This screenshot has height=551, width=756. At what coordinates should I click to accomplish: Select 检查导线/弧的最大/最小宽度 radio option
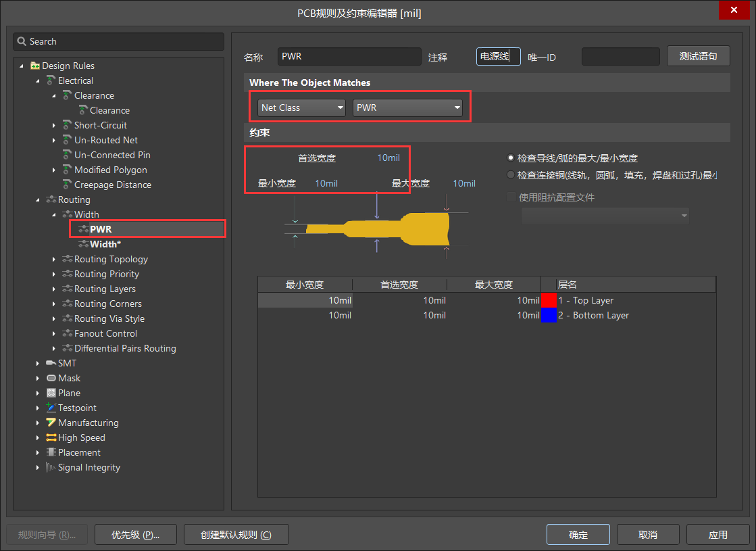511,158
